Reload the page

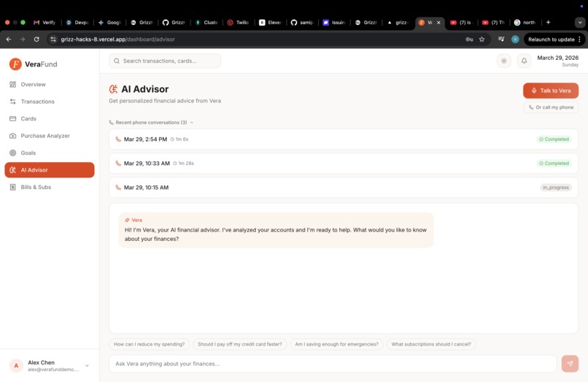[x=36, y=39]
